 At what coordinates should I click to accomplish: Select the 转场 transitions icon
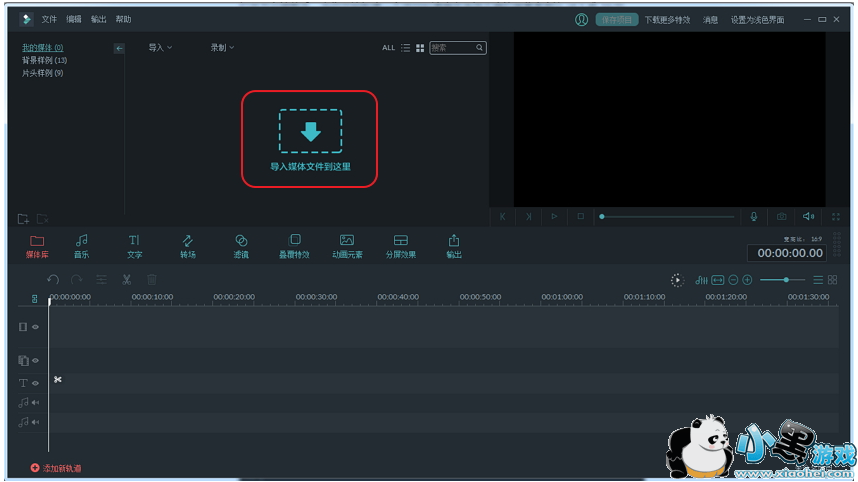tap(187, 246)
